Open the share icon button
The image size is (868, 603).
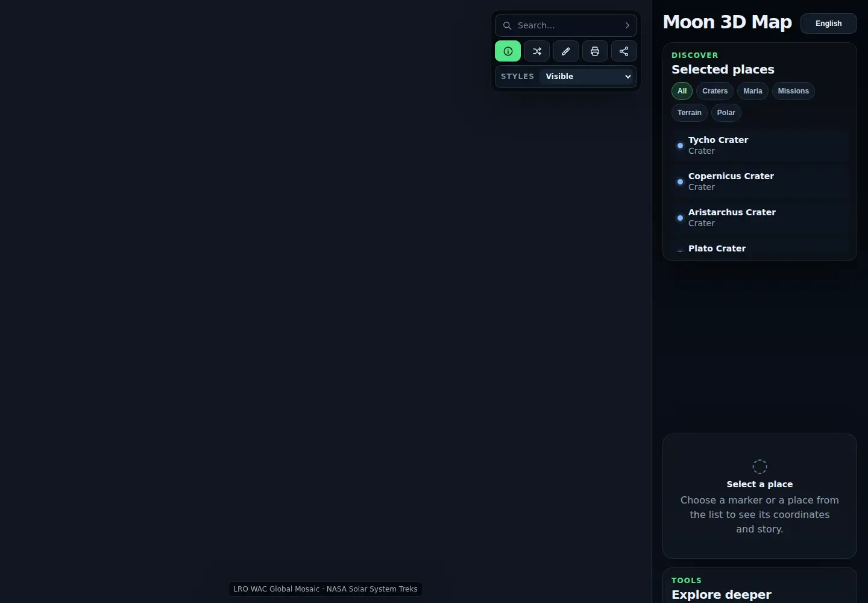click(624, 51)
